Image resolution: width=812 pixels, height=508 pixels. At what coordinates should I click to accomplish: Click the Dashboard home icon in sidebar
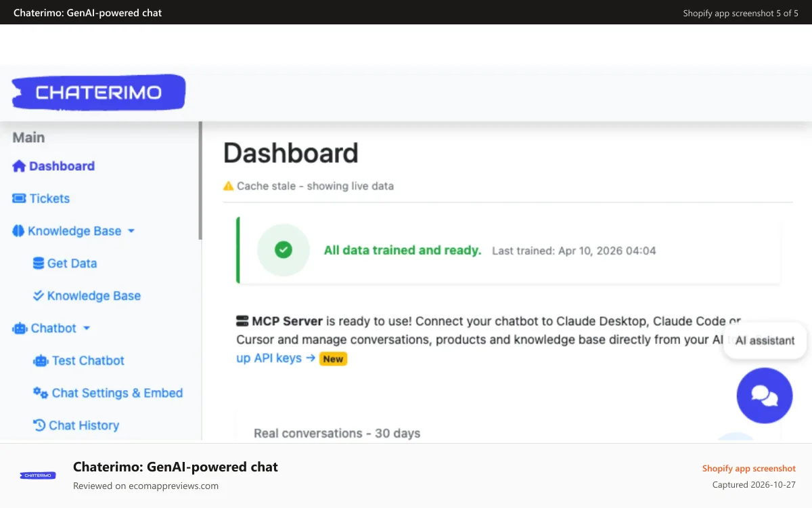point(19,166)
